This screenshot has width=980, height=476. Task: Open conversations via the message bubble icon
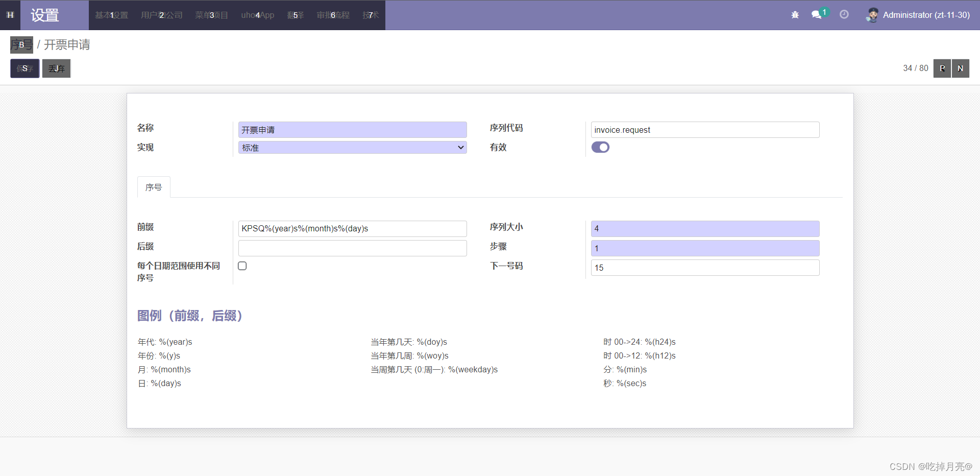pos(816,15)
